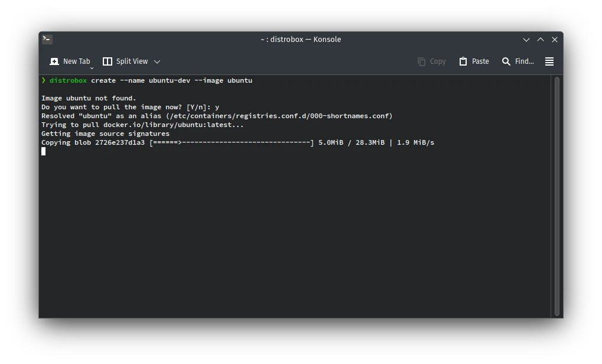The height and width of the screenshot is (364, 602).
Task: Close the Konsole window
Action: click(555, 40)
